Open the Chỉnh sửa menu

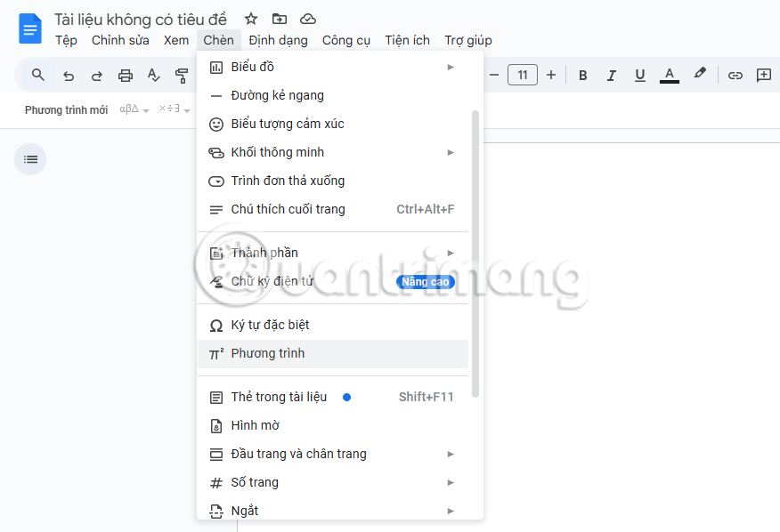(x=120, y=40)
